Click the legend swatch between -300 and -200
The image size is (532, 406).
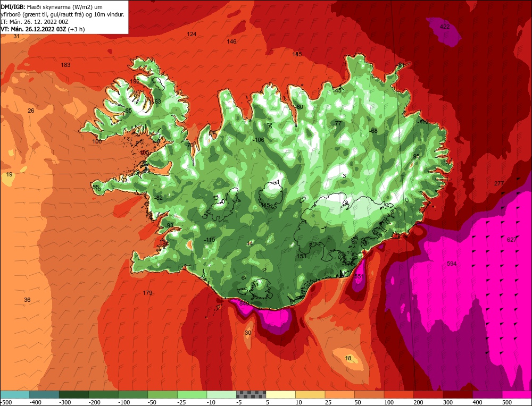tap(74, 394)
